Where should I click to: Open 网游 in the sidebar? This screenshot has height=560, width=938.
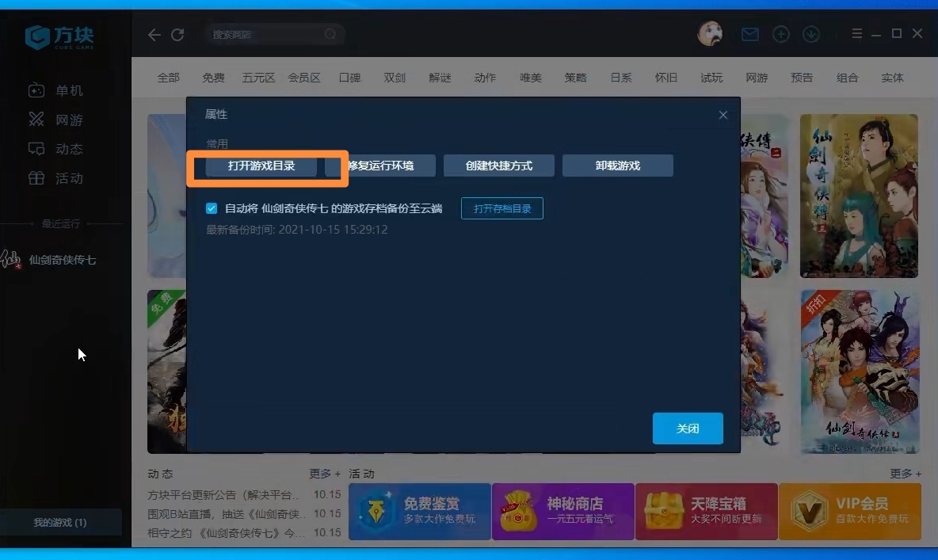coord(70,120)
